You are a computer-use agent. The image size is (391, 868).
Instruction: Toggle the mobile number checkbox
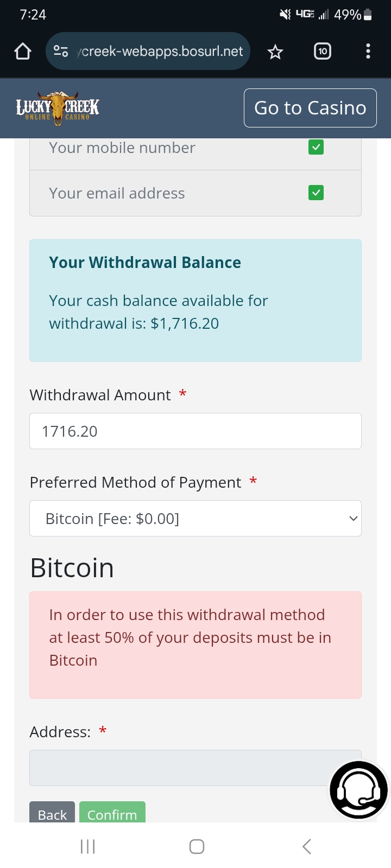[316, 147]
